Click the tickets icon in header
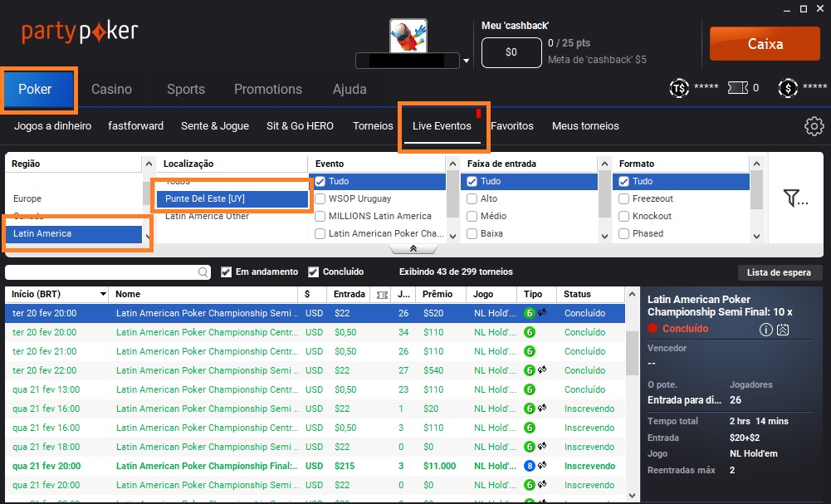Image resolution: width=831 pixels, height=504 pixels. coord(738,88)
